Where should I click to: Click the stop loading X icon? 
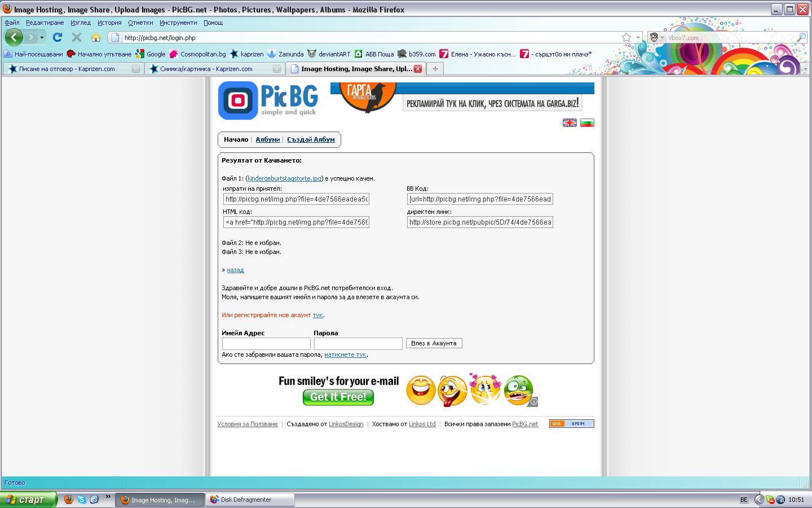77,37
